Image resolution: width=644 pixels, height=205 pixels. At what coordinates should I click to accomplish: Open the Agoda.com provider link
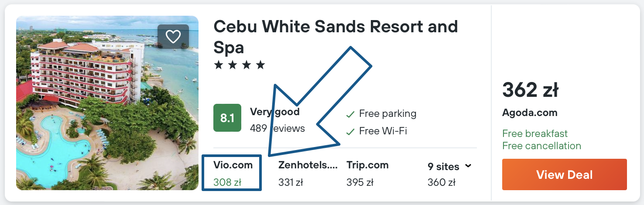[x=530, y=113]
